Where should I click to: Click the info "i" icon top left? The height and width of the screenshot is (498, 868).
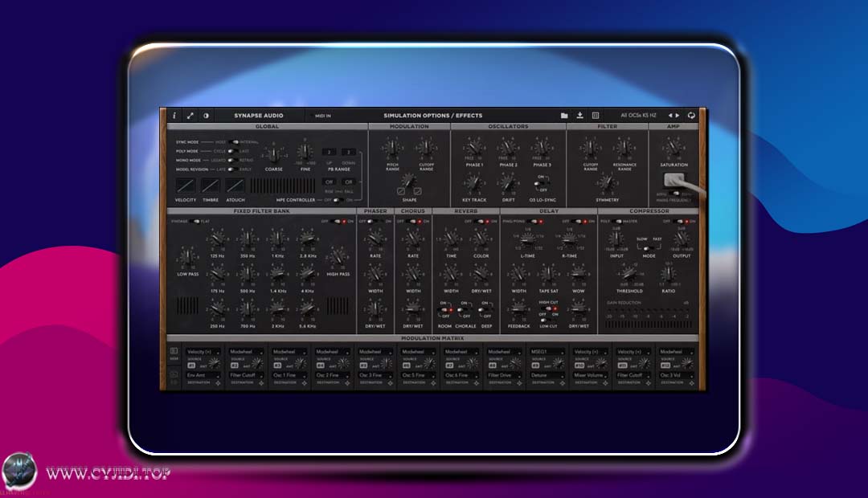[174, 115]
